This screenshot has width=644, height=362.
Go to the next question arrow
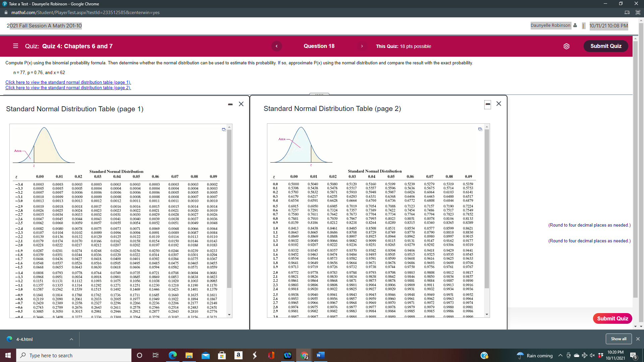click(x=362, y=46)
